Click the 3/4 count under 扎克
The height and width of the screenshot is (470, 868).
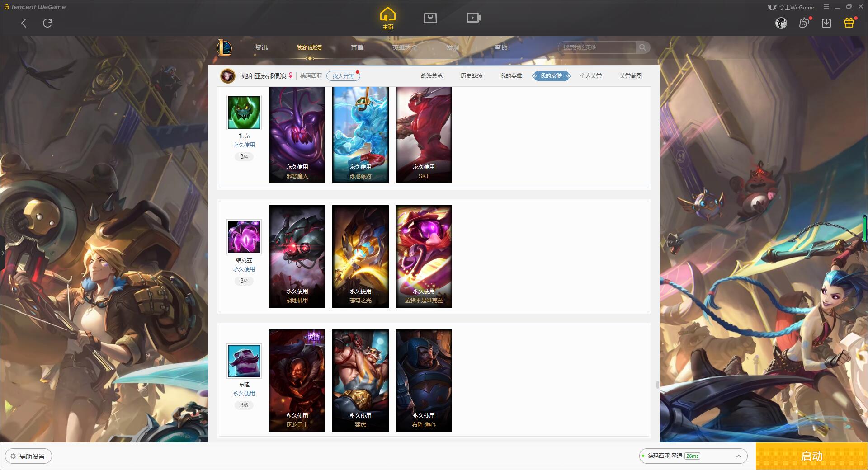point(244,157)
